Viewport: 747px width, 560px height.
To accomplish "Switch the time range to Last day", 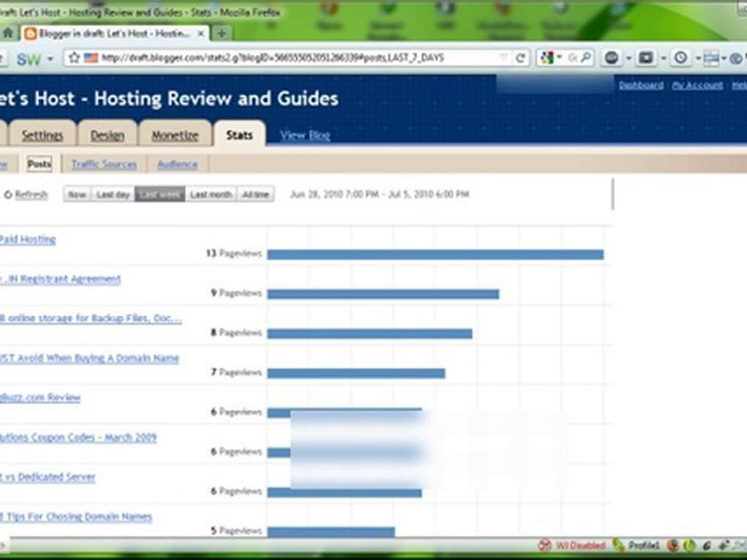I will [113, 194].
